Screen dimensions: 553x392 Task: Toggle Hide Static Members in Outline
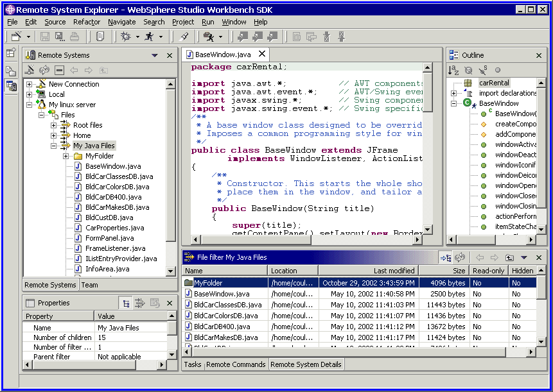[483, 70]
